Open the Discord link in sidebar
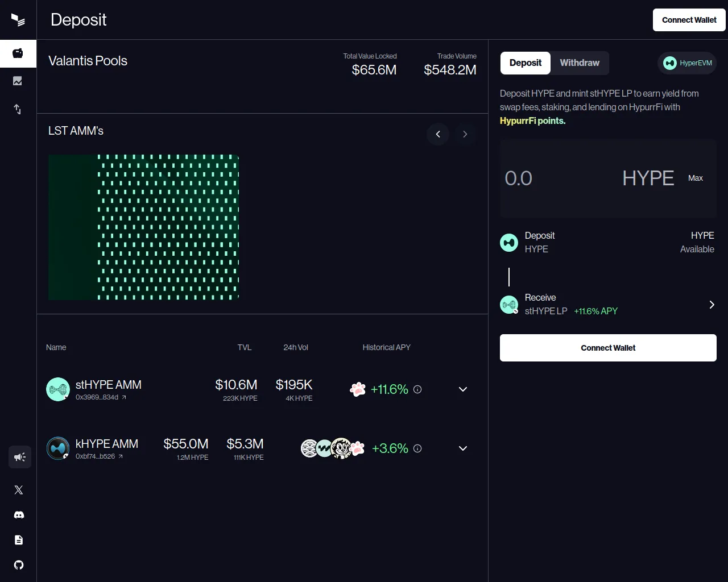728x582 pixels. click(x=19, y=515)
